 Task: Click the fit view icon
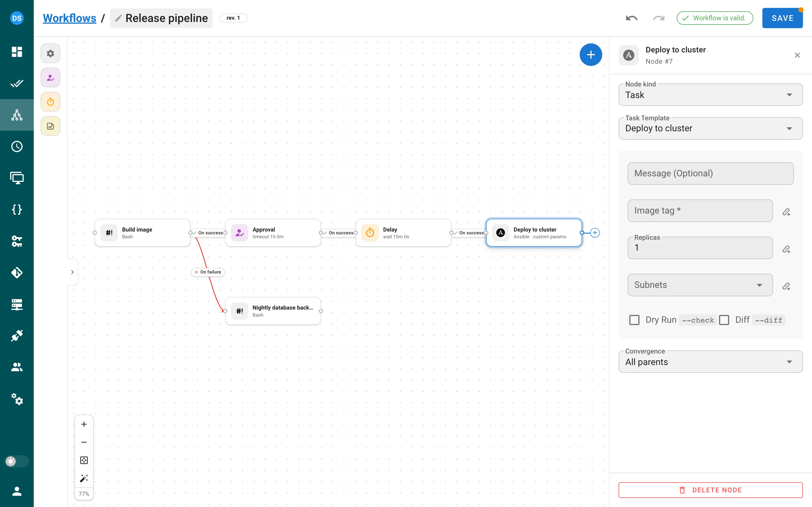(84, 460)
